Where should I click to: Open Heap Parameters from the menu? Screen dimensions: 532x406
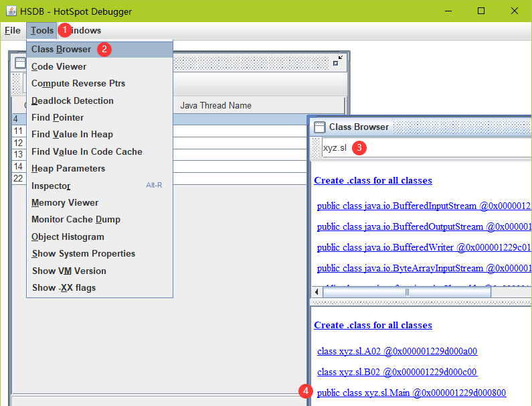pos(100,169)
